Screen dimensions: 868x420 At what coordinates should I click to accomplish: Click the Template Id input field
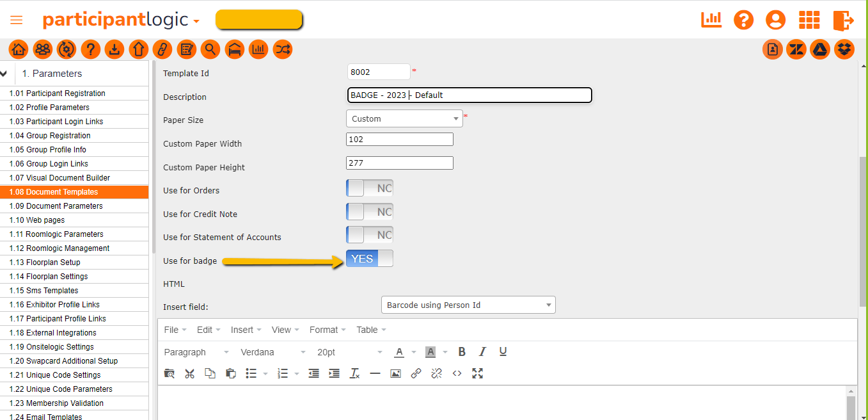pyautogui.click(x=379, y=72)
